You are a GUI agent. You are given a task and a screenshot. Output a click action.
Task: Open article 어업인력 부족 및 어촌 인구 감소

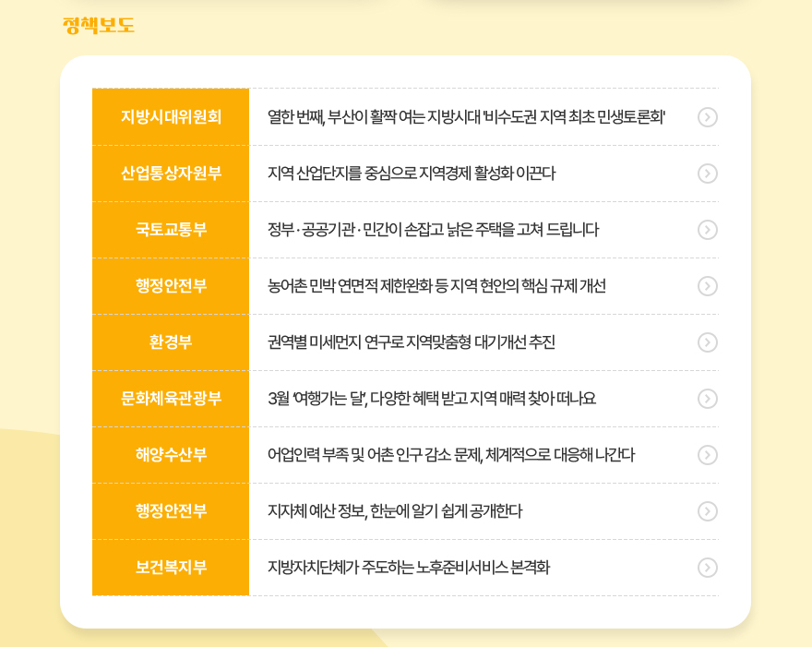click(x=451, y=455)
